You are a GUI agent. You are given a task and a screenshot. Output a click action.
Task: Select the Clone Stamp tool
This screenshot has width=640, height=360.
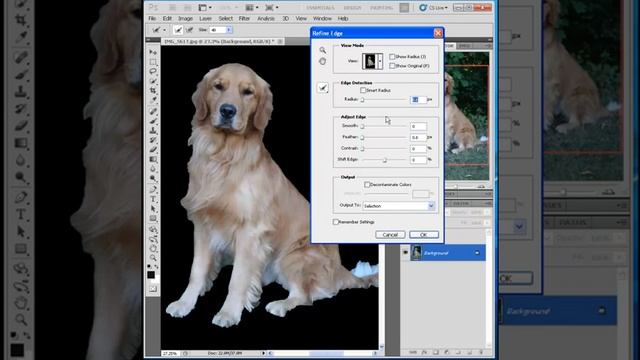(x=153, y=131)
